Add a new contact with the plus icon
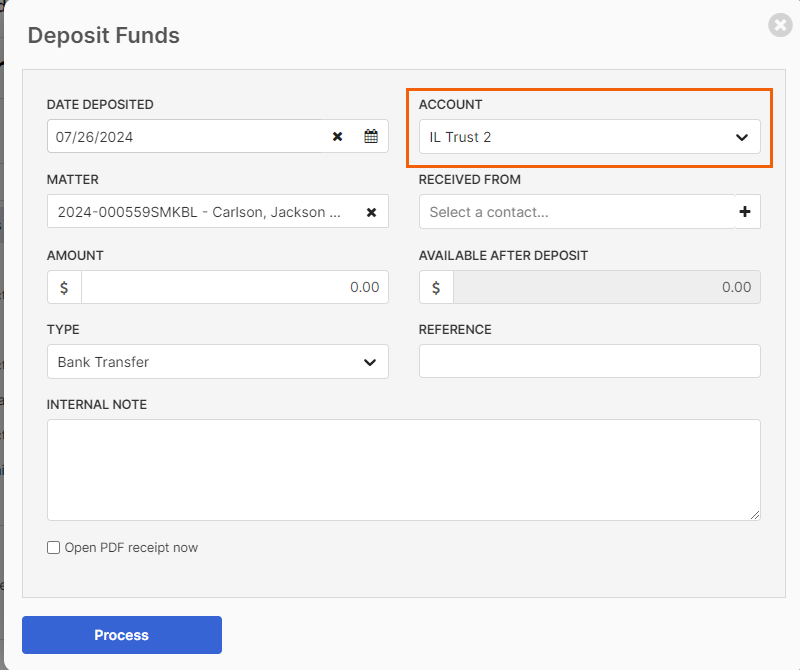The height and width of the screenshot is (670, 800). tap(745, 211)
